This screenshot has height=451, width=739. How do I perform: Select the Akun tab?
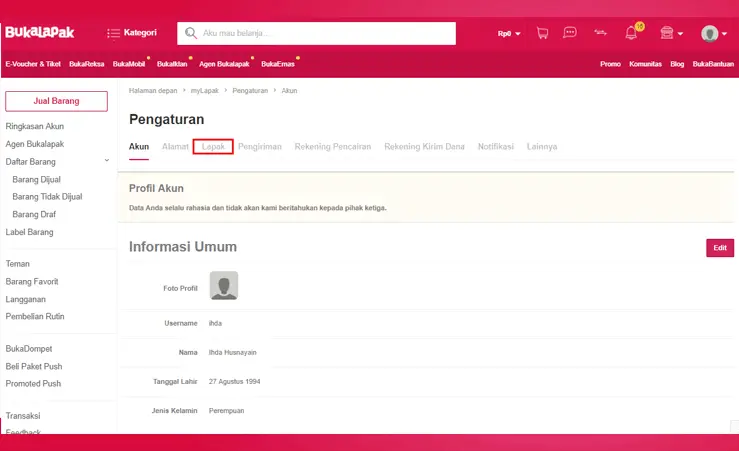coord(139,147)
